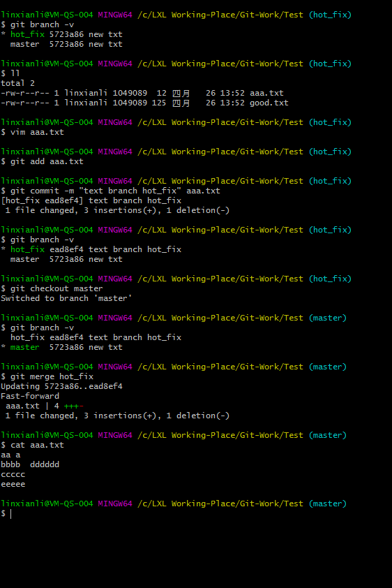Select the '$ vim aaa.txt' command
392x588 pixels.
pos(32,132)
